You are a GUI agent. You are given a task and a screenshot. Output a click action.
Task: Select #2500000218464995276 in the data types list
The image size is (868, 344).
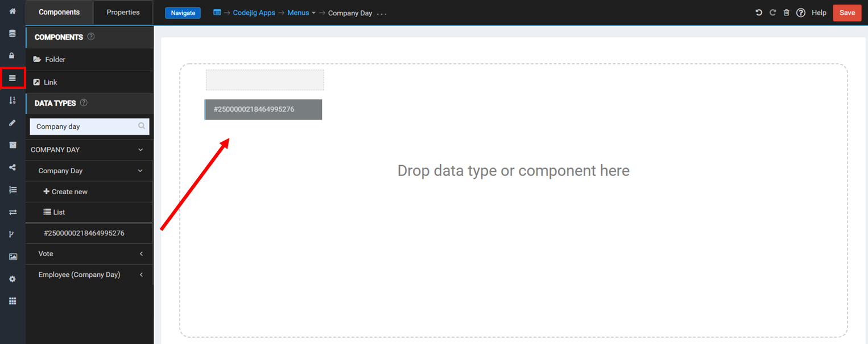pos(89,234)
